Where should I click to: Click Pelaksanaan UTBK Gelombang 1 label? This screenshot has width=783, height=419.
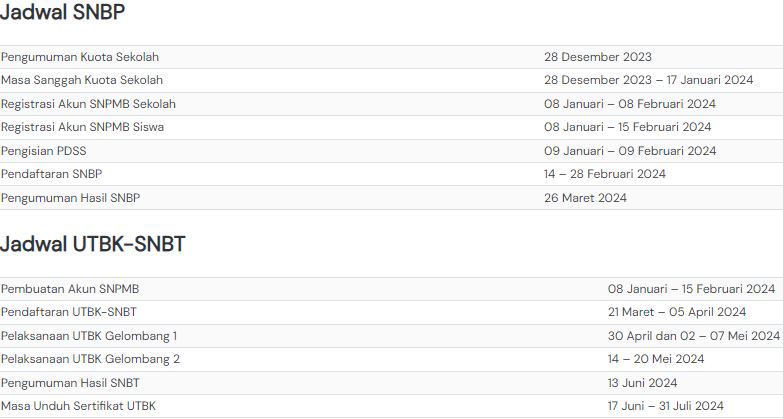(89, 336)
